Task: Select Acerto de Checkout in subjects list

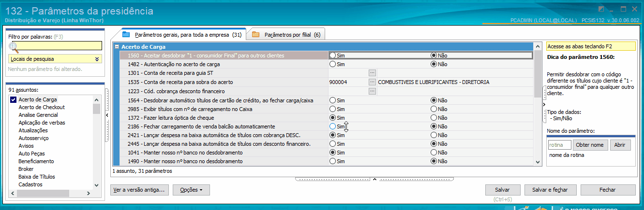Action: coord(42,107)
